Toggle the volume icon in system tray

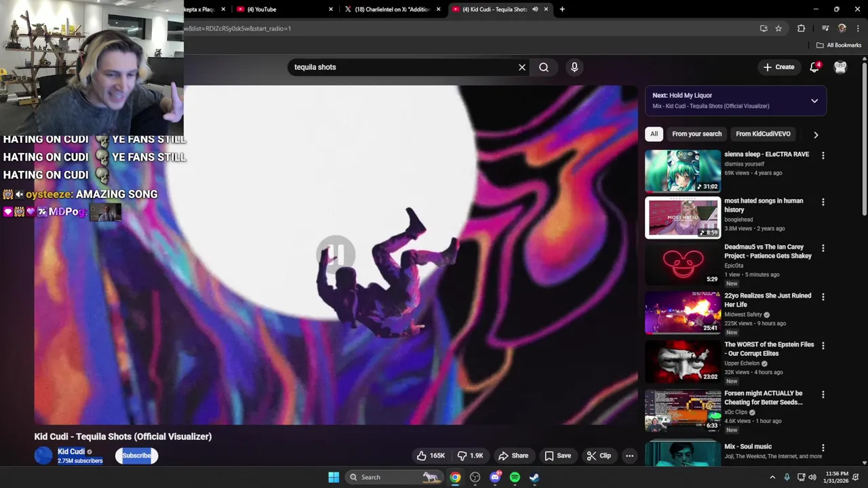tap(812, 477)
